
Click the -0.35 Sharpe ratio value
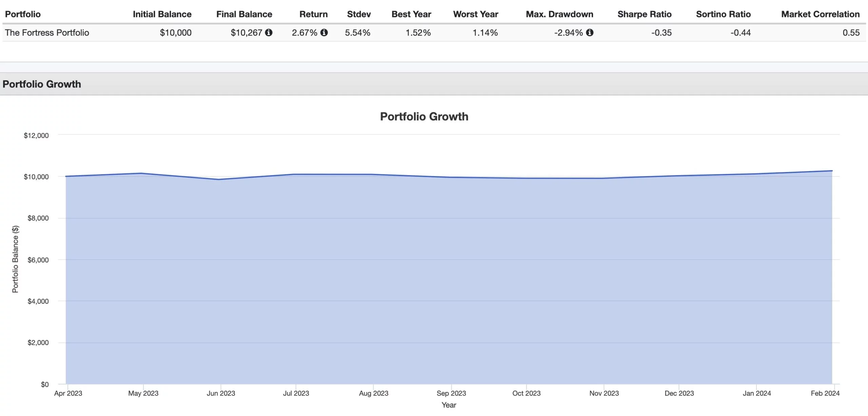(662, 33)
